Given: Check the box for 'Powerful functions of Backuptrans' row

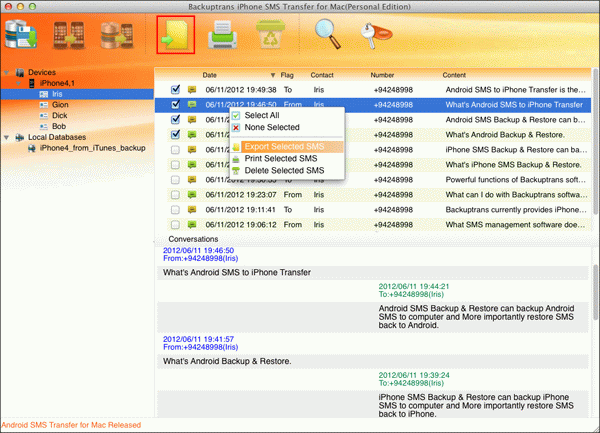Looking at the screenshot, I should [x=175, y=179].
